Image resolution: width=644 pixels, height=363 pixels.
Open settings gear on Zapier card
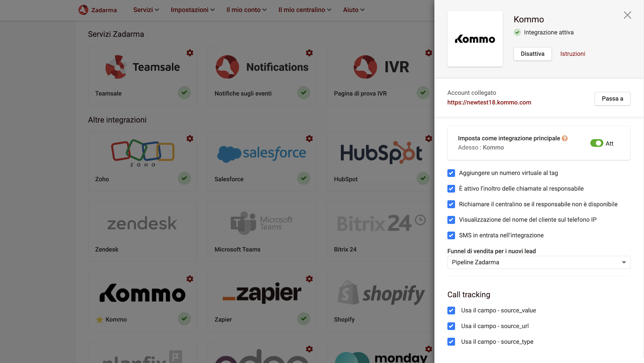[x=309, y=279]
